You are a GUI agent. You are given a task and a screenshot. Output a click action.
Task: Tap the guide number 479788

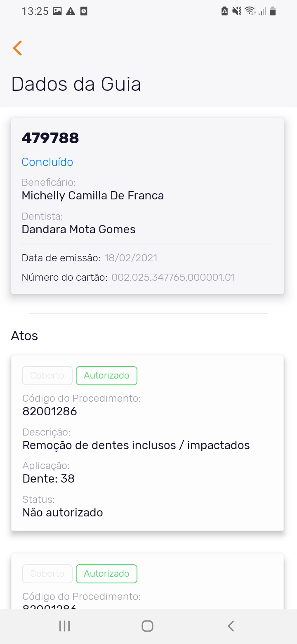pyautogui.click(x=50, y=138)
